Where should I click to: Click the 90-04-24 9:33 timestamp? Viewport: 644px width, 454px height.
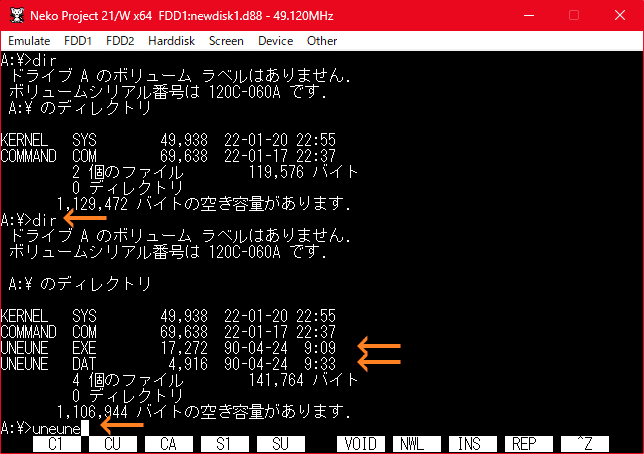[280, 364]
